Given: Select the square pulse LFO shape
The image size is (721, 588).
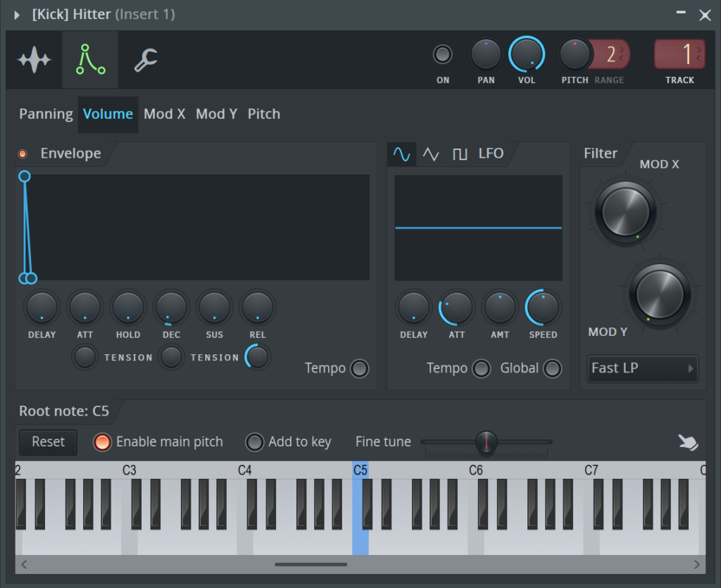Looking at the screenshot, I should 459,154.
